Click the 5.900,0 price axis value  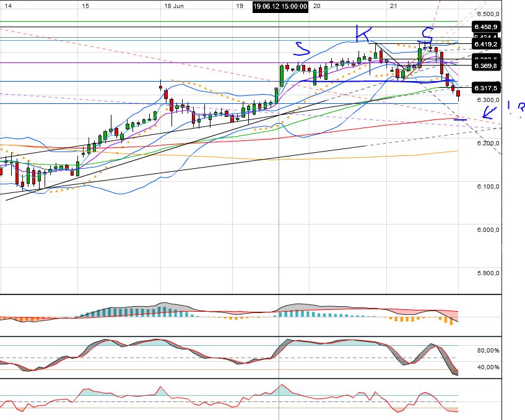[x=488, y=273]
